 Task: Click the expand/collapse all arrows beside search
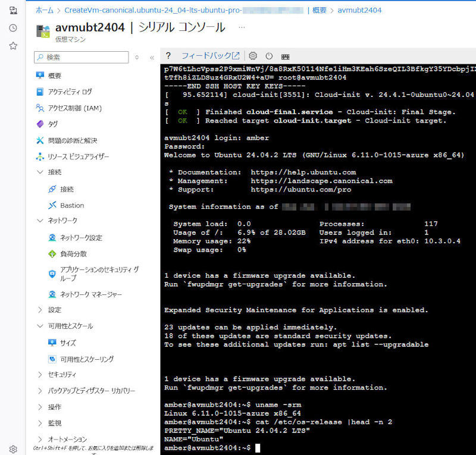click(x=137, y=57)
